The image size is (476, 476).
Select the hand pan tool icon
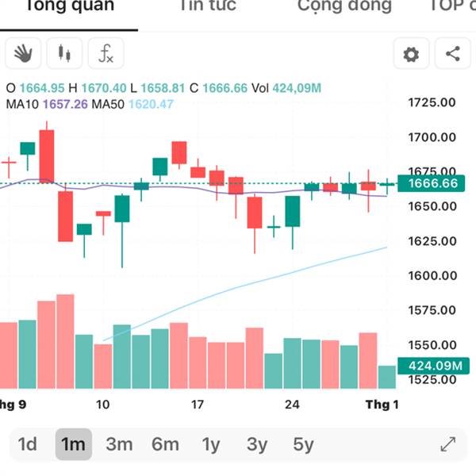click(23, 54)
